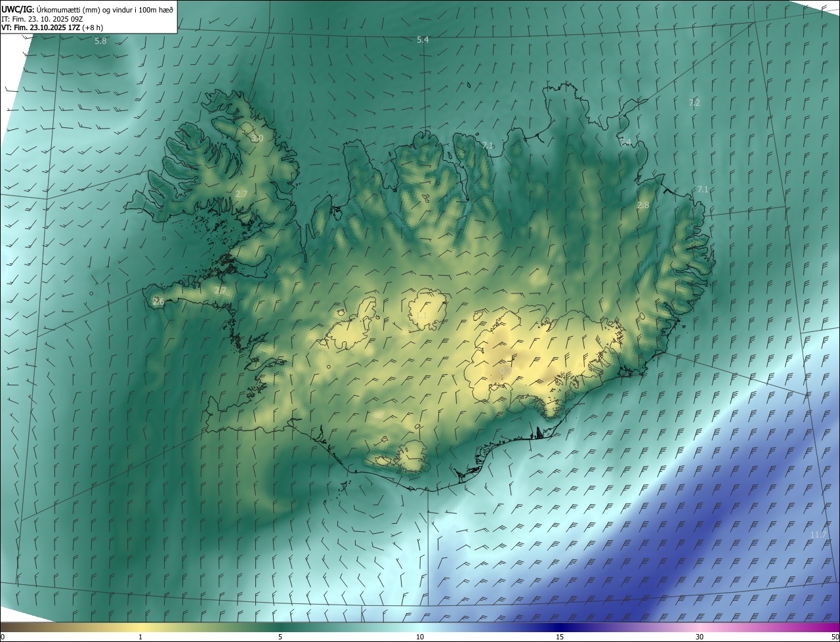Viewport: 840px width, 642px height.
Task: Click the 0.7 value label on the large glacier
Action: [506, 371]
